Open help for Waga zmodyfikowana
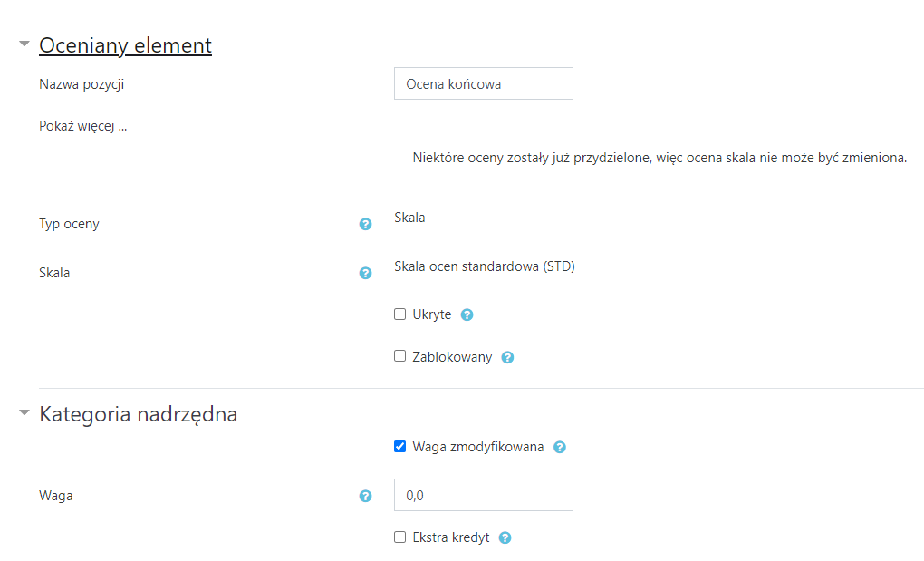The height and width of the screenshot is (561, 924). 560,447
